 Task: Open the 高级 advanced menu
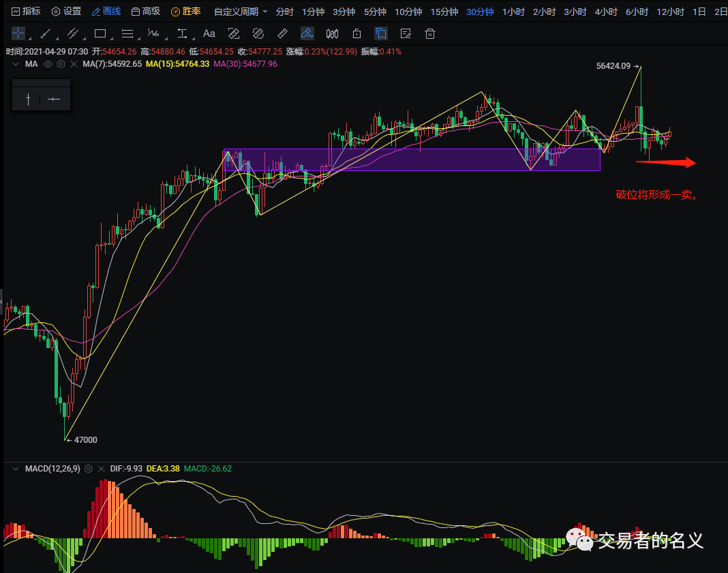(146, 12)
